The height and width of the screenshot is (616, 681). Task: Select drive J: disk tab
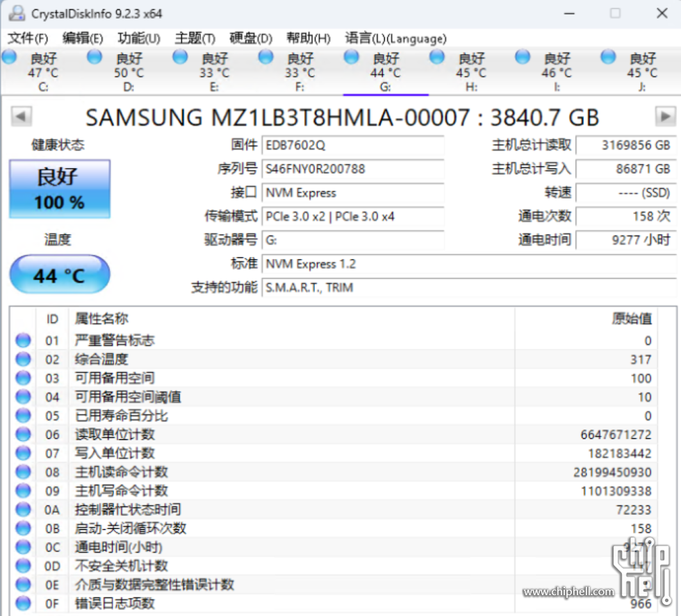click(642, 72)
